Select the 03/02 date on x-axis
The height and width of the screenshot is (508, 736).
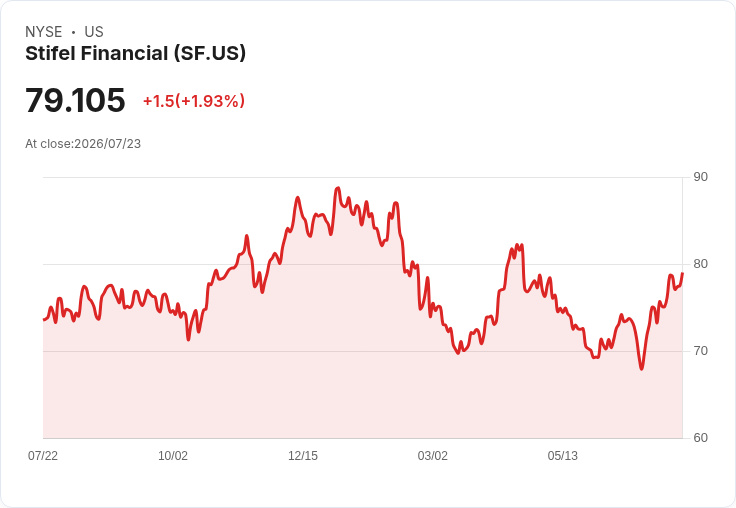(433, 455)
